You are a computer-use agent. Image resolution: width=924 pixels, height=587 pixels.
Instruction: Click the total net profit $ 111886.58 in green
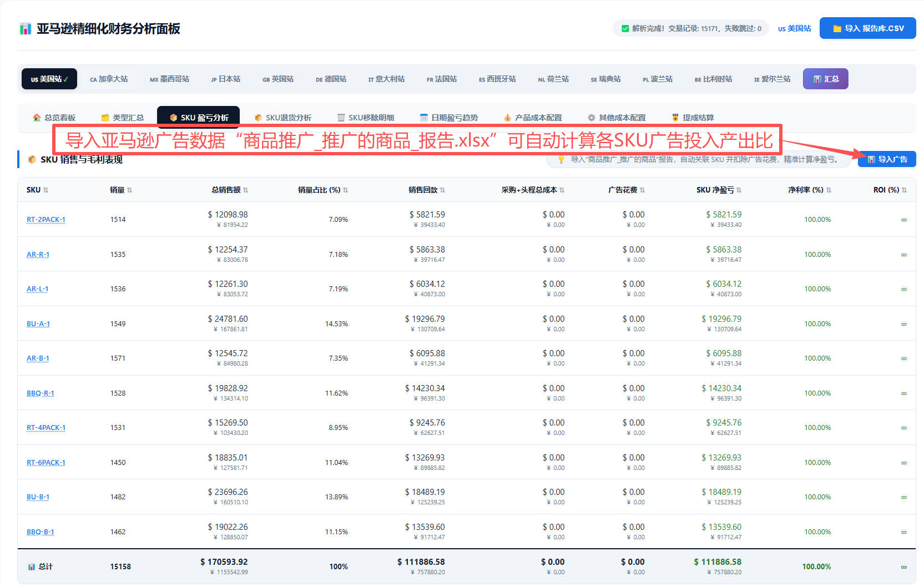tap(718, 562)
